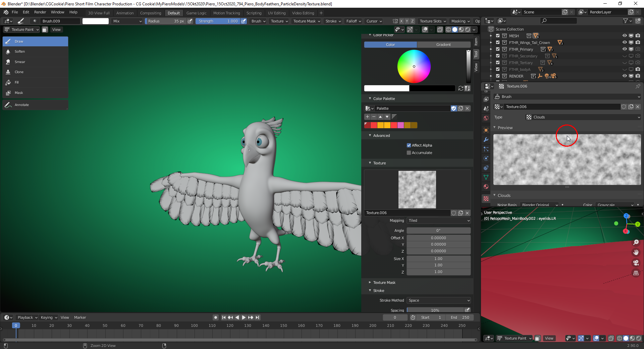The image size is (644, 349).
Task: Click the outliner filter funnel icon
Action: (x=626, y=21)
